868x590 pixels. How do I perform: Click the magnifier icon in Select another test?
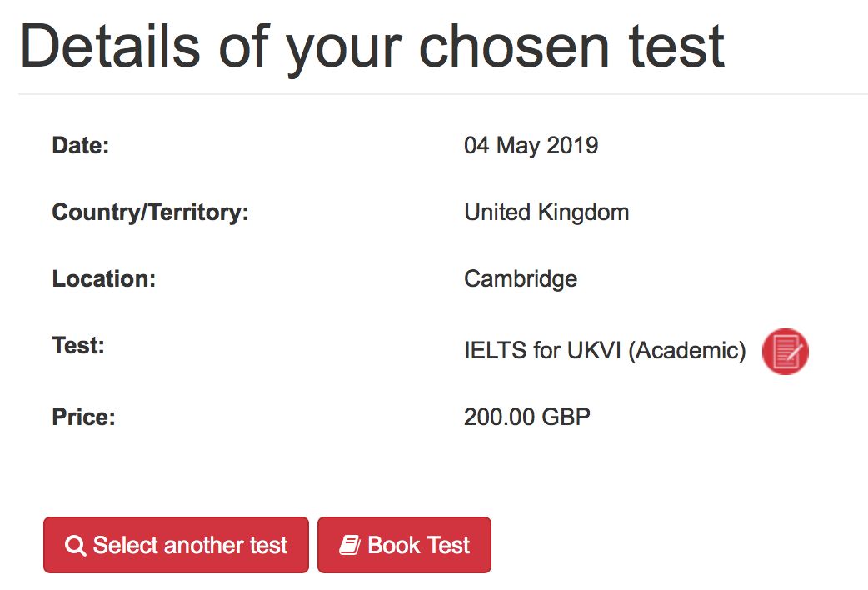click(75, 546)
